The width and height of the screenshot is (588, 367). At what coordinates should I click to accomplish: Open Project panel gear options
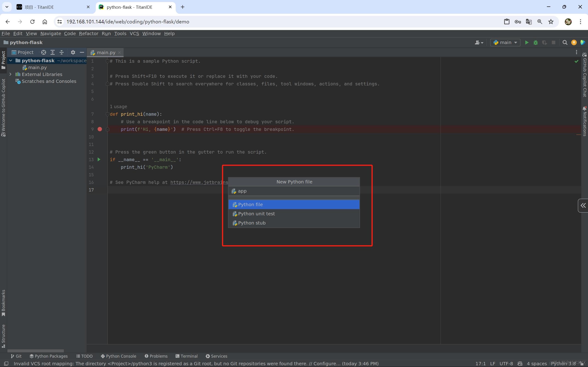pos(73,52)
